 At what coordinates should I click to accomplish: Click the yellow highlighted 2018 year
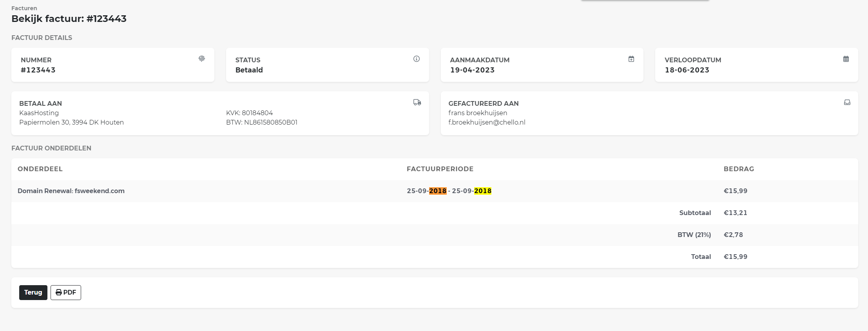[482, 191]
